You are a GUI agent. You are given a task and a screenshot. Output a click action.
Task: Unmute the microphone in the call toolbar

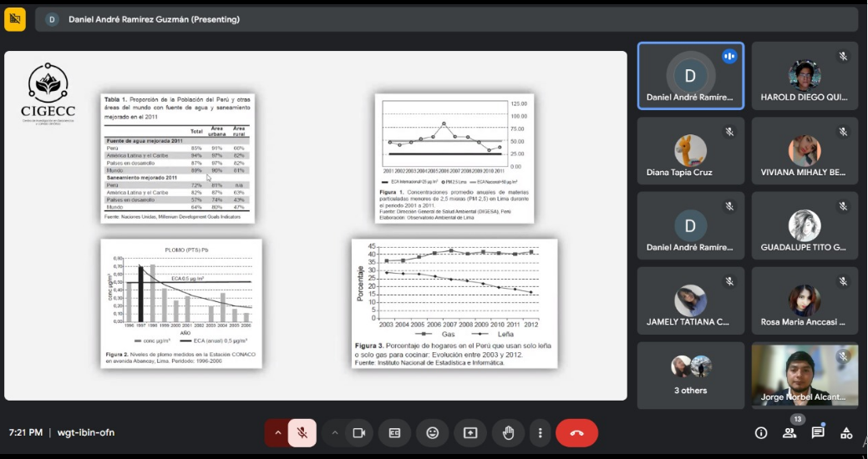click(302, 433)
